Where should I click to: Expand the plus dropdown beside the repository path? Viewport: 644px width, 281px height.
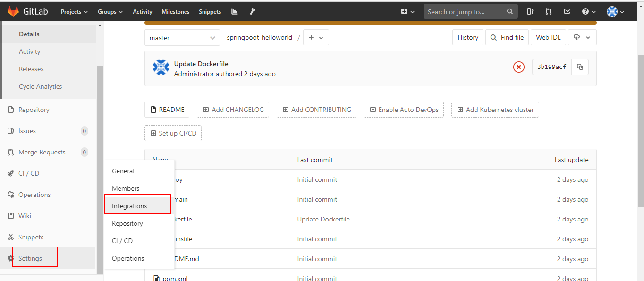point(316,38)
